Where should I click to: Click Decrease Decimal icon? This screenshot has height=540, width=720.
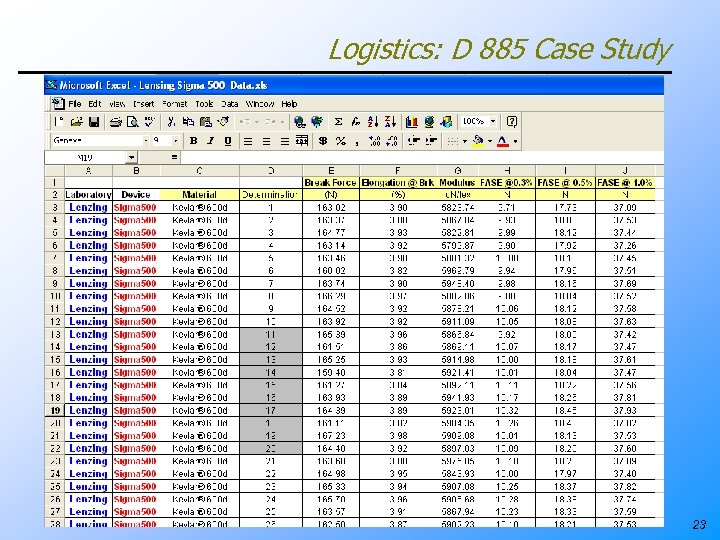click(x=392, y=141)
